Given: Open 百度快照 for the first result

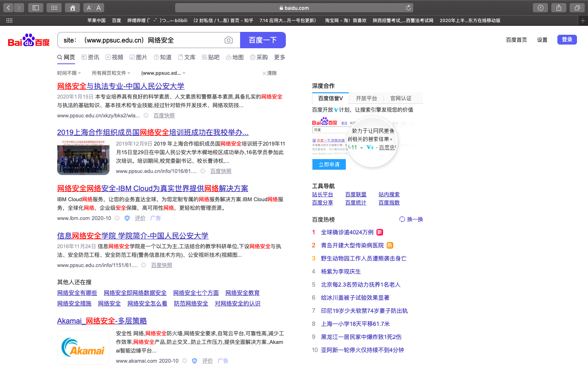Looking at the screenshot, I should point(164,116).
